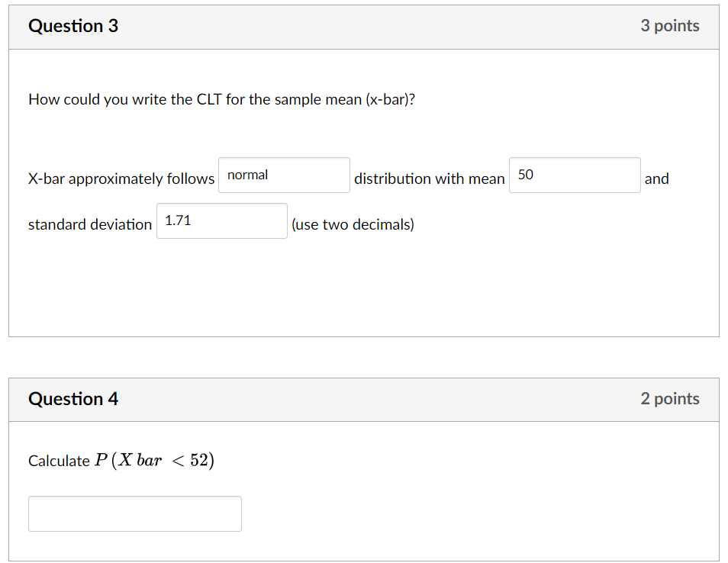
Task: Click the "distribution with mean" text
Action: (x=429, y=179)
